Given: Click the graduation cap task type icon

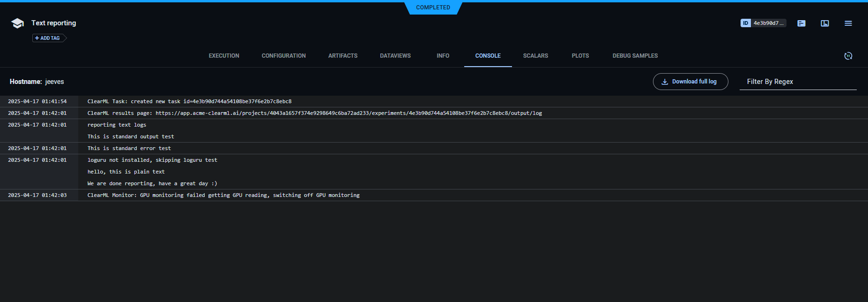Looking at the screenshot, I should (x=17, y=23).
